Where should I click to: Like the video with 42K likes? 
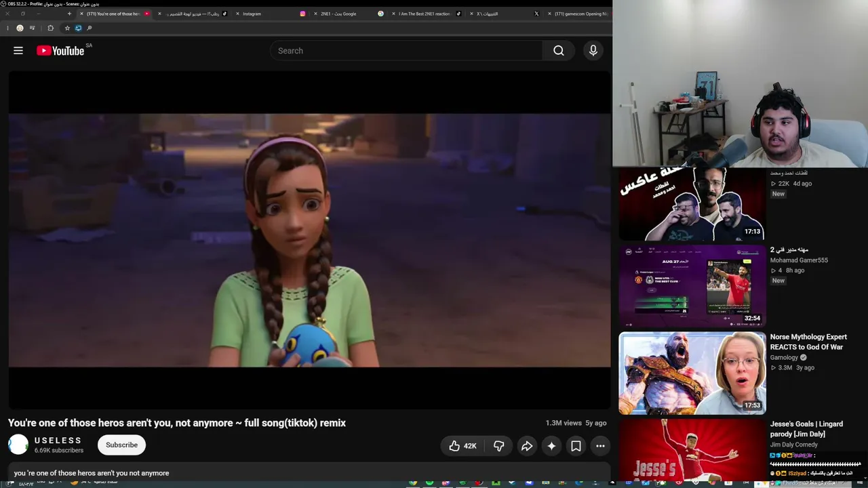click(462, 445)
